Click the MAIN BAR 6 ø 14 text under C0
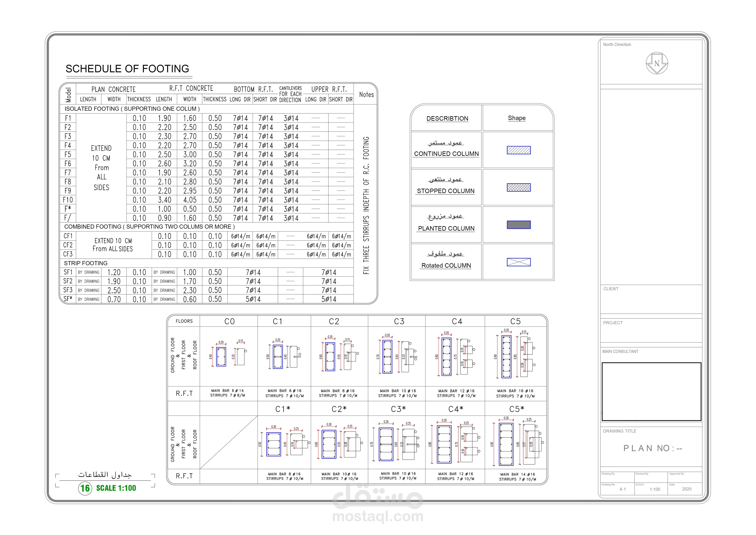Screen dimensions: 756x535 tap(228, 391)
